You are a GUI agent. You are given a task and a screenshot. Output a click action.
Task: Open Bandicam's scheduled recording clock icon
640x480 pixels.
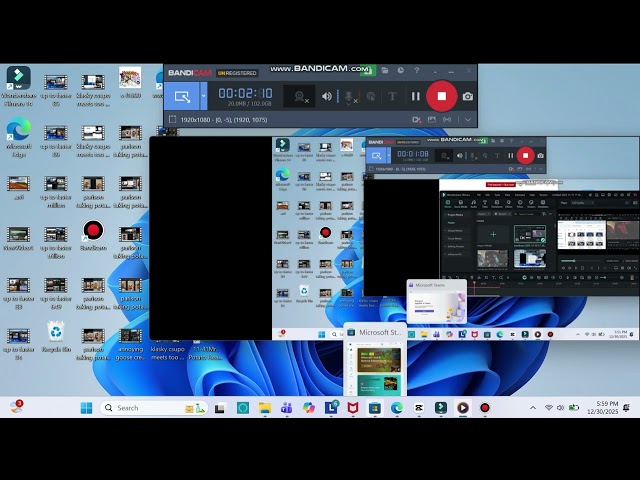click(x=400, y=71)
